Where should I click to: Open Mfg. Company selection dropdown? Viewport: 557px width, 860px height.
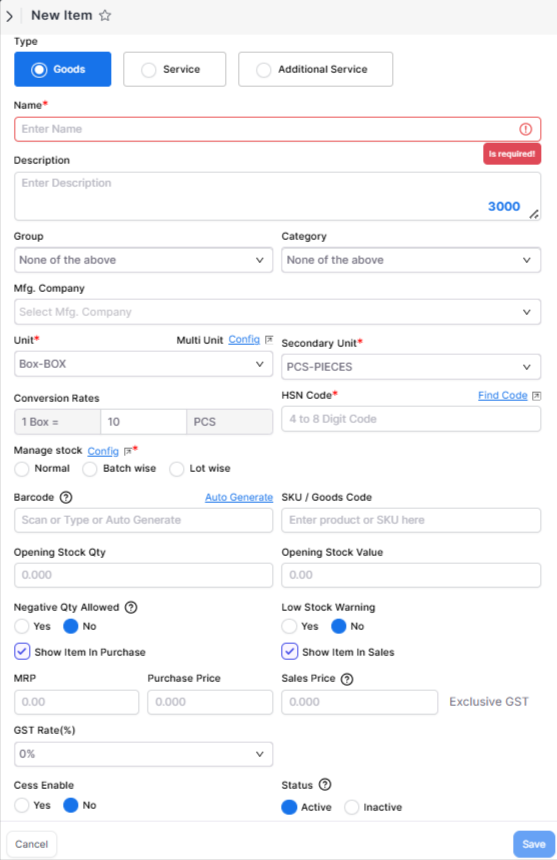pos(277,312)
